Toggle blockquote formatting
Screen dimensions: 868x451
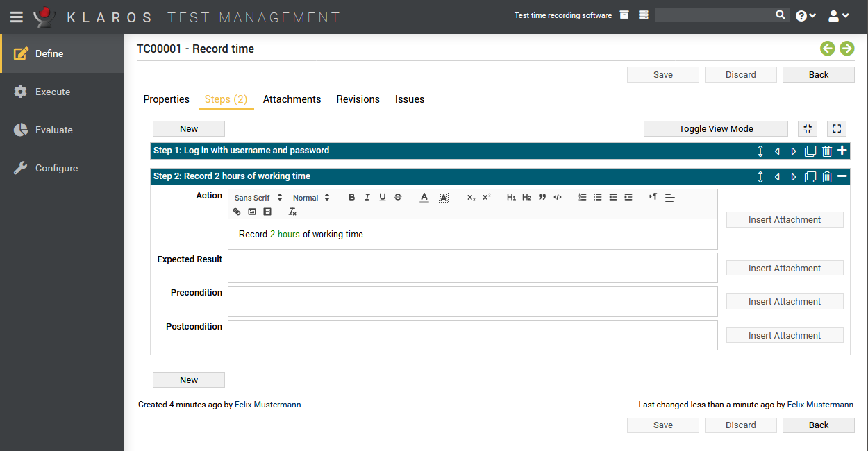542,197
